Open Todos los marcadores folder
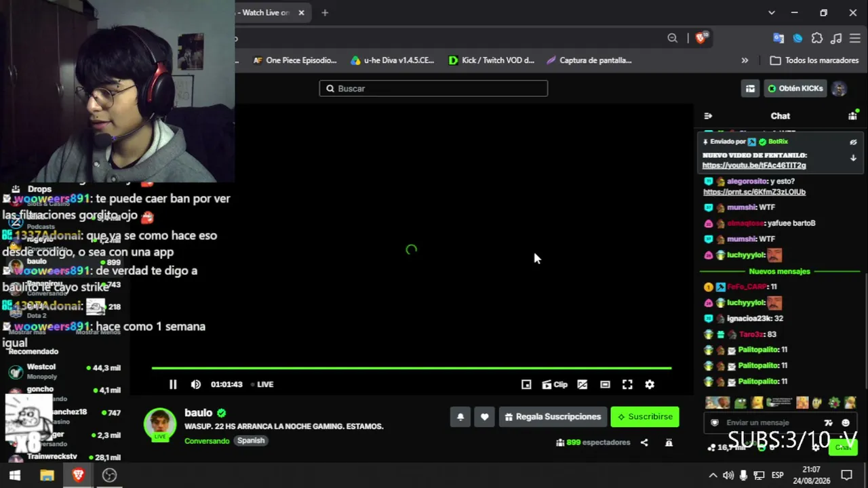 click(x=814, y=60)
